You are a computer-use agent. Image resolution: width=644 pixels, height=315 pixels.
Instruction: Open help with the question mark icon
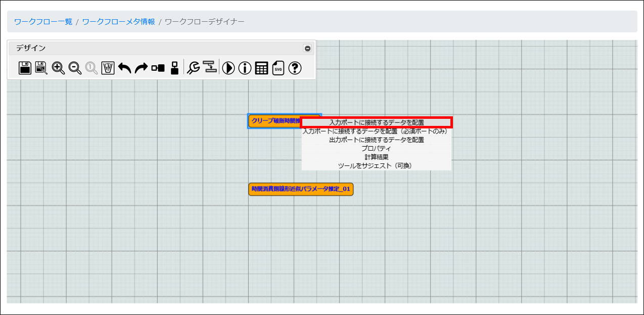295,68
